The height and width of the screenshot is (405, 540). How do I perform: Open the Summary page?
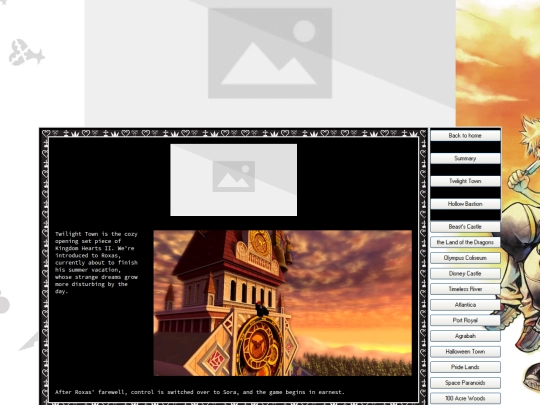(465, 158)
